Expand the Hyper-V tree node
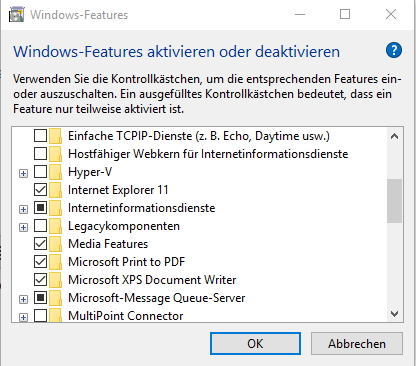The height and width of the screenshot is (366, 416). (23, 173)
